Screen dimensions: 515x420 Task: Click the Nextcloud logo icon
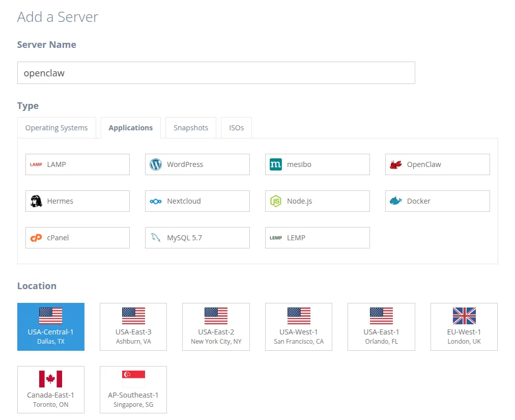pos(156,201)
